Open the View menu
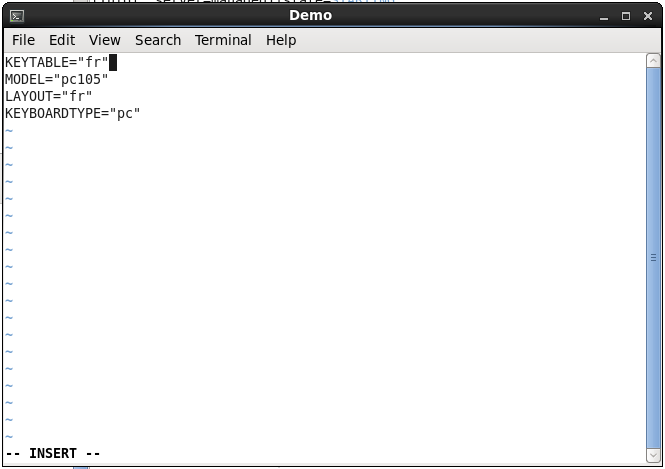665x469 pixels. click(x=104, y=40)
